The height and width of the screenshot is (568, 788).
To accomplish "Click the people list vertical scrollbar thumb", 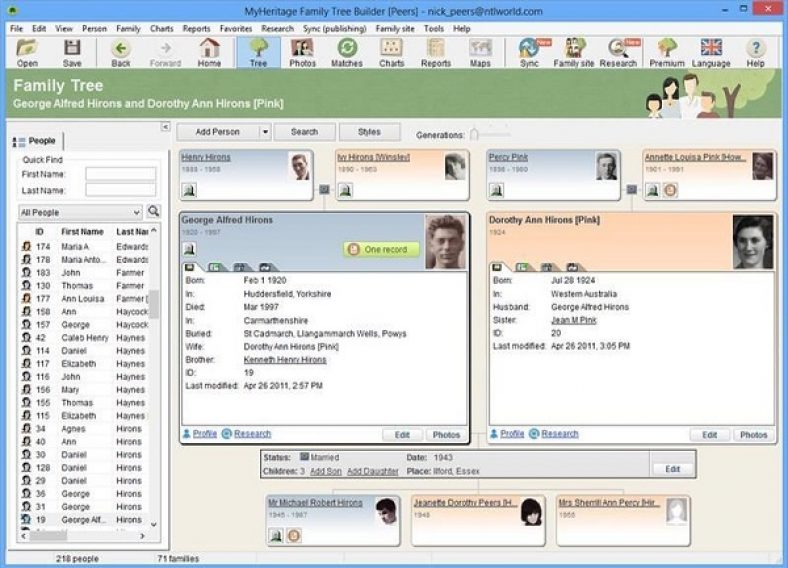I will click(x=154, y=304).
